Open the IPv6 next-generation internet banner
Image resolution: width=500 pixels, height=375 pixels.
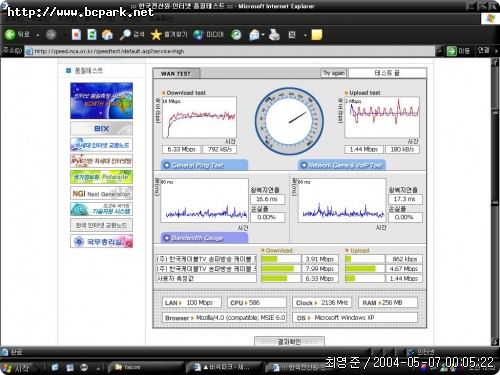click(101, 161)
